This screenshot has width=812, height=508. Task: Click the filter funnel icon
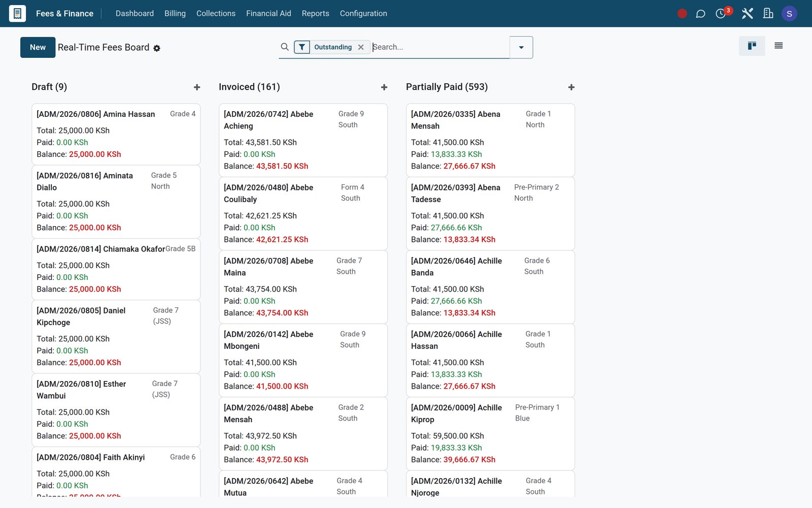(x=302, y=47)
